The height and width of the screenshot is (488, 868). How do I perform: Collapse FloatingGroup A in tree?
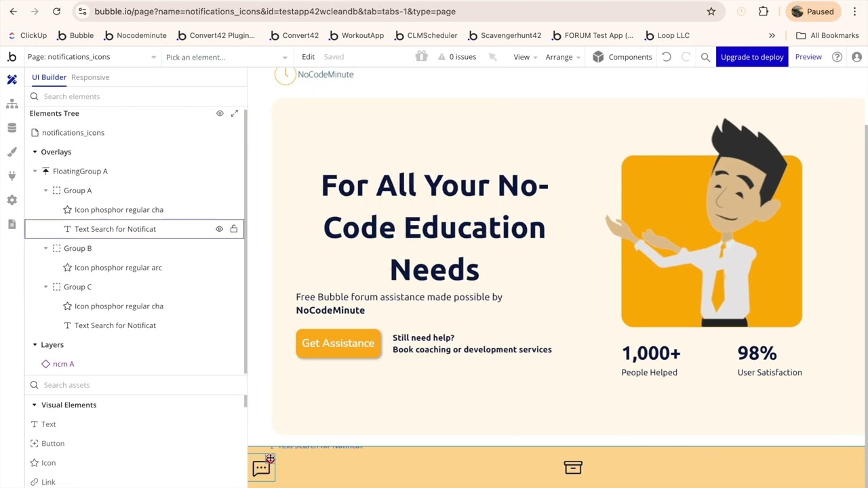(35, 171)
